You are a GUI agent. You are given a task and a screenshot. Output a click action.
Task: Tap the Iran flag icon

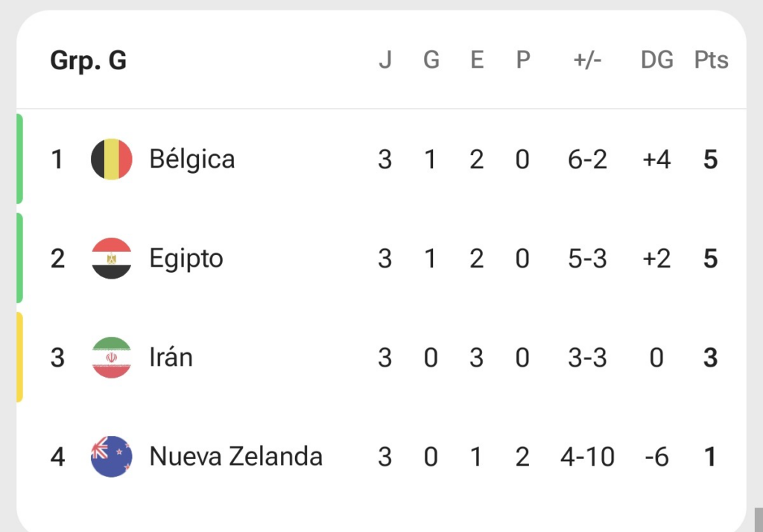pos(112,358)
